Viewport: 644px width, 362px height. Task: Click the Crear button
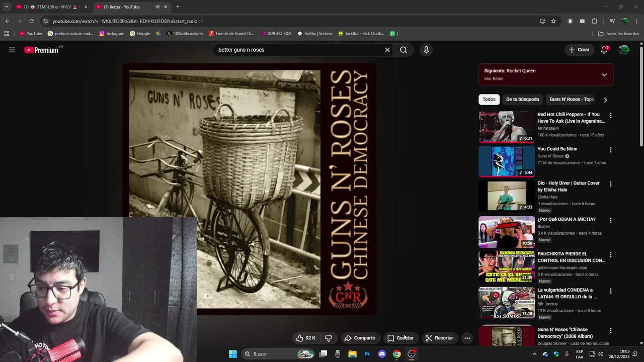(x=579, y=50)
